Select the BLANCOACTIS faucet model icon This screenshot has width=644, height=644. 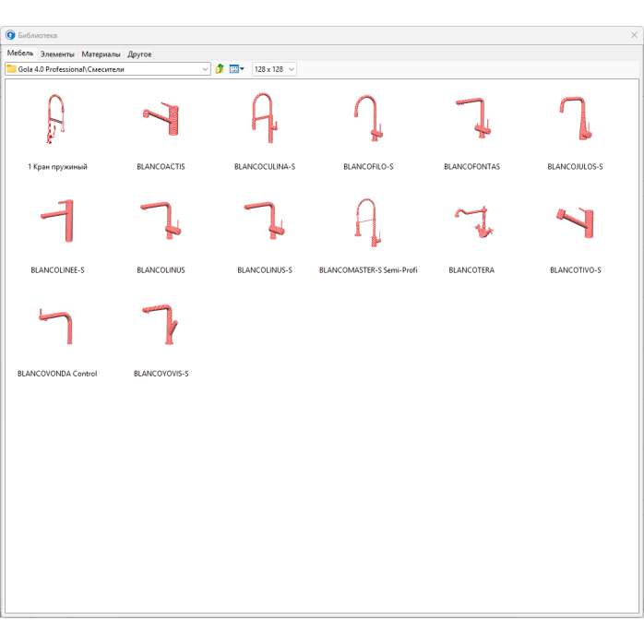click(161, 119)
